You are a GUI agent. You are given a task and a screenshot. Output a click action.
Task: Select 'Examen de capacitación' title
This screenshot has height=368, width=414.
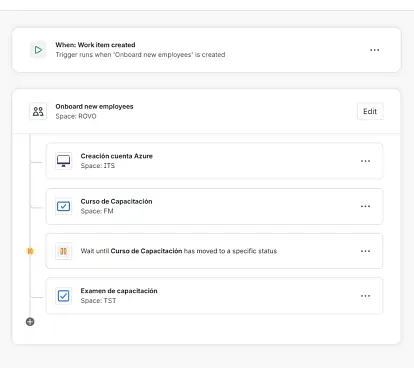119,291
